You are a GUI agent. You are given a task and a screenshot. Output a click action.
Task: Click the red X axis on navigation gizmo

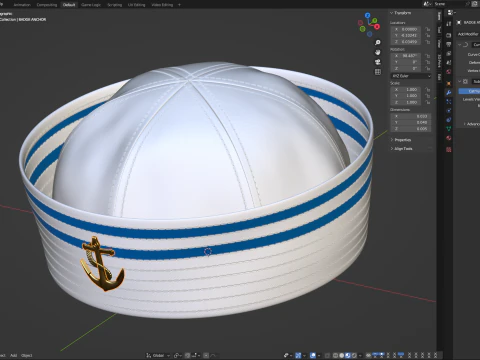pyautogui.click(x=377, y=26)
